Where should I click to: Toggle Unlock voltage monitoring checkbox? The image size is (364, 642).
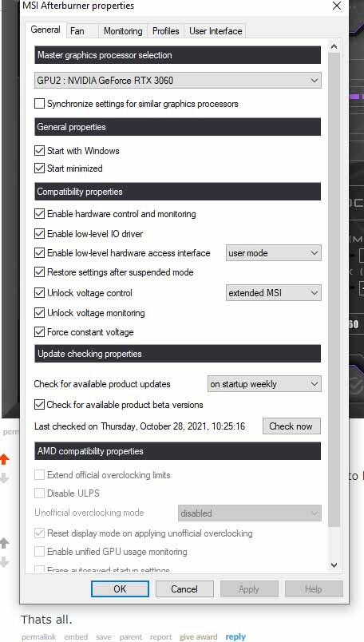point(39,313)
